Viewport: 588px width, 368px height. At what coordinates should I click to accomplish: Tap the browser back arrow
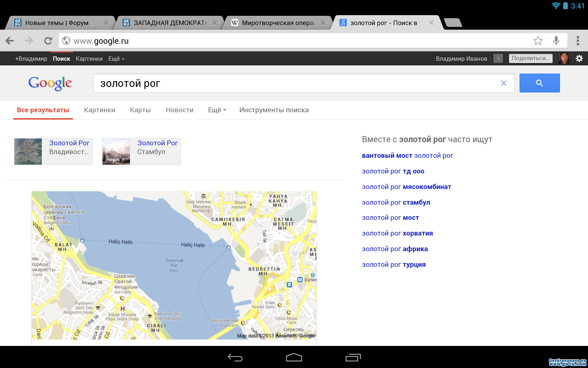click(x=10, y=41)
